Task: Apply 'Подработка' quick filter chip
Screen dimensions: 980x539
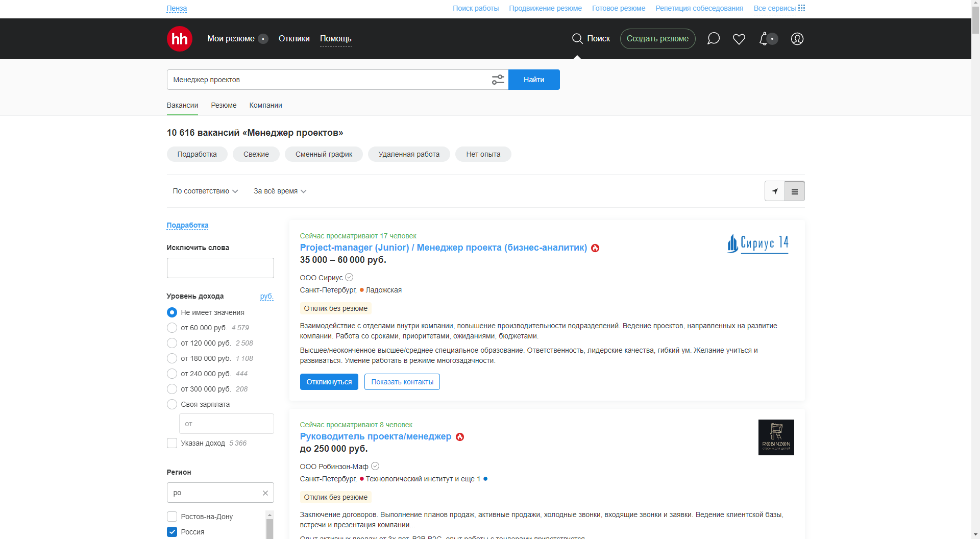Action: [197, 154]
